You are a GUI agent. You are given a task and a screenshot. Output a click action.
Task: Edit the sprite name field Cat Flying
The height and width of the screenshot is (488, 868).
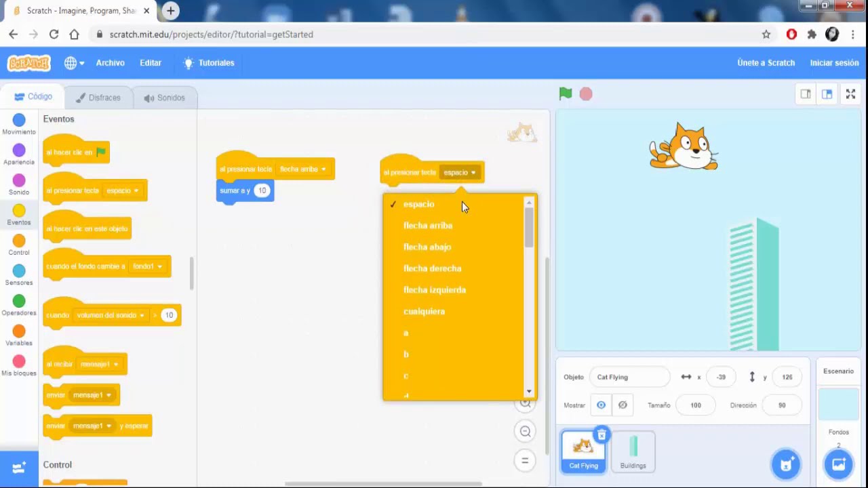pyautogui.click(x=629, y=378)
